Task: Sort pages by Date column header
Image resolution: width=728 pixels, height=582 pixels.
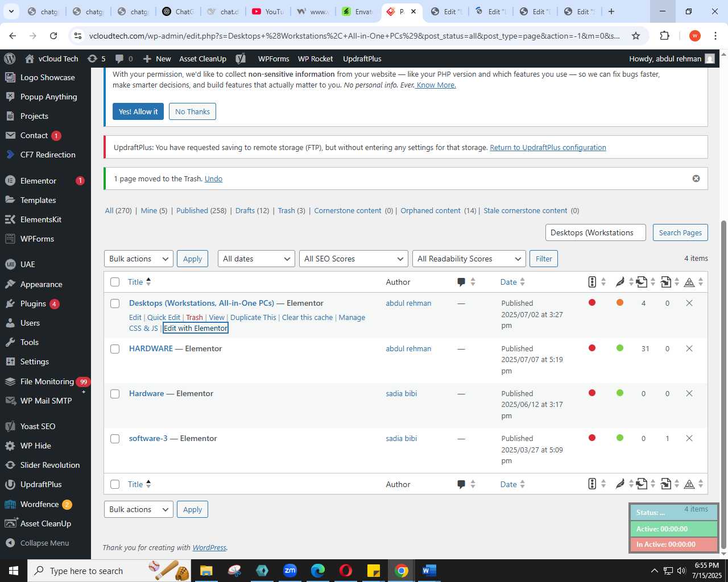Action: (512, 282)
